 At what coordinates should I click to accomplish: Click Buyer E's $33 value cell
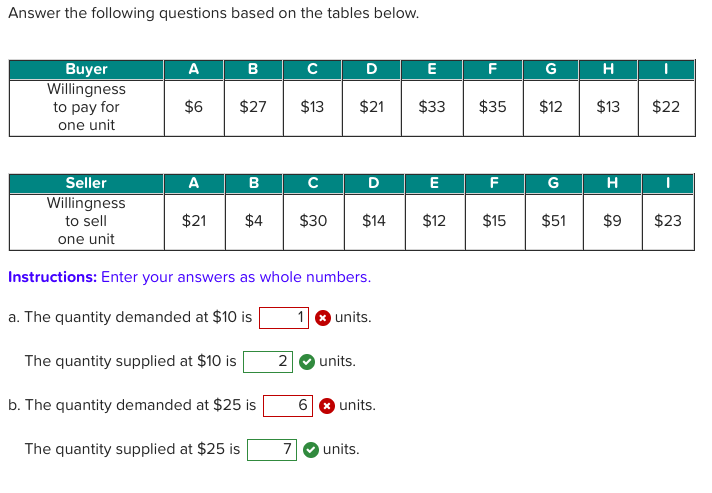tap(432, 108)
